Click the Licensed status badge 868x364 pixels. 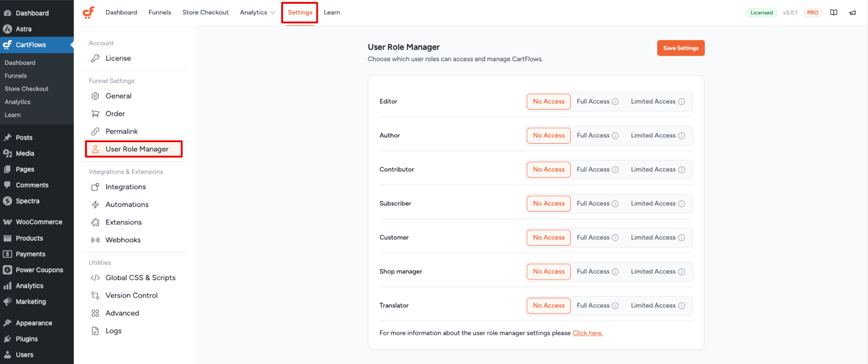coord(761,13)
